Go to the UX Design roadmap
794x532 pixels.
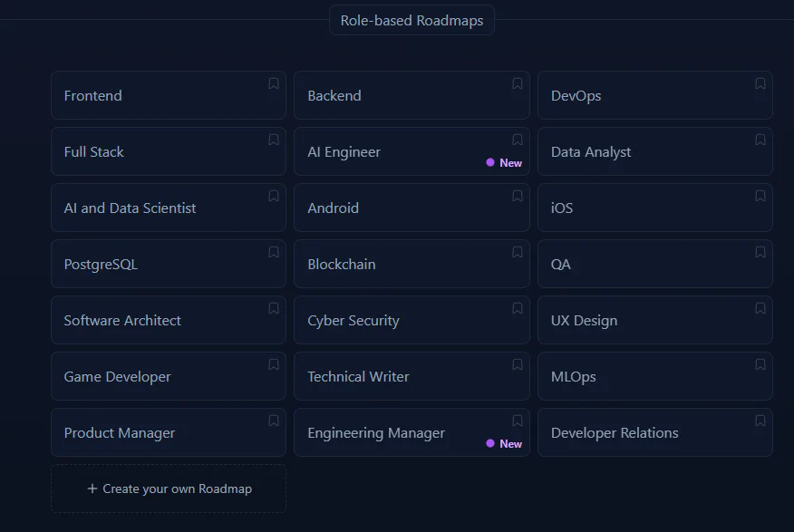(584, 321)
